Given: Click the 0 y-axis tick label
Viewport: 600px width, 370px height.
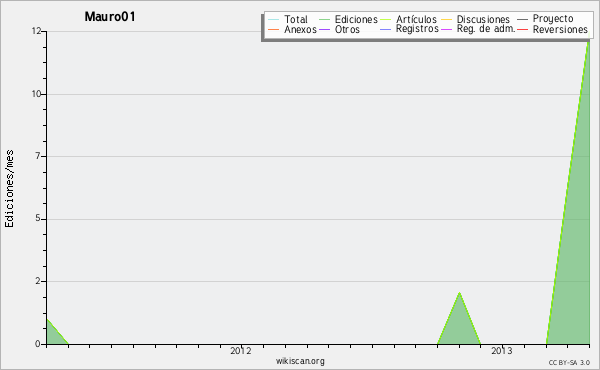Looking at the screenshot, I should pos(38,344).
